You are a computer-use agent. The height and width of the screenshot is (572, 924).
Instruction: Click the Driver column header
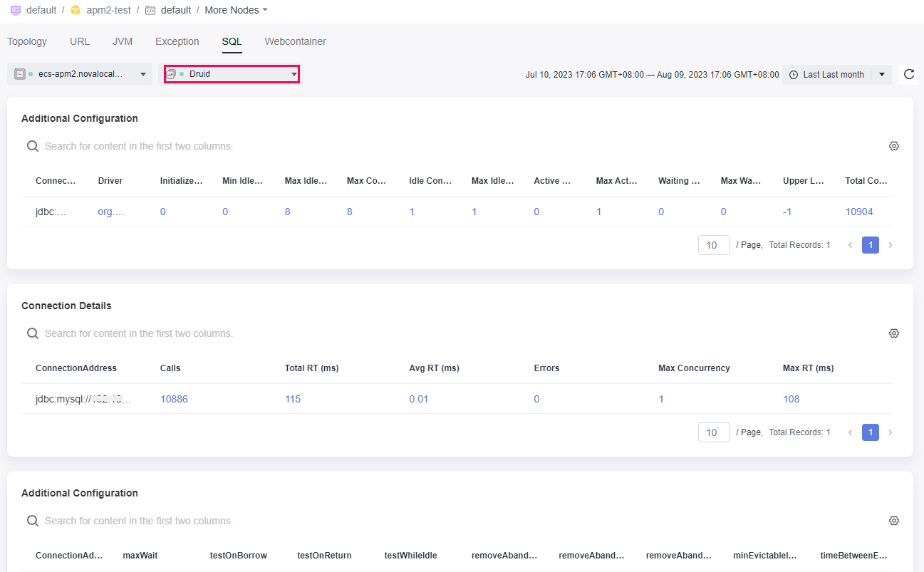point(110,181)
